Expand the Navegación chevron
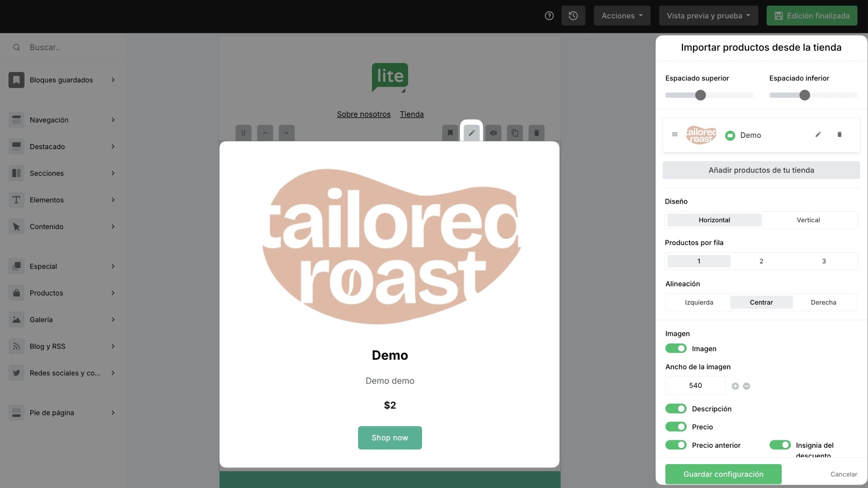Image resolution: width=868 pixels, height=488 pixels. [113, 120]
